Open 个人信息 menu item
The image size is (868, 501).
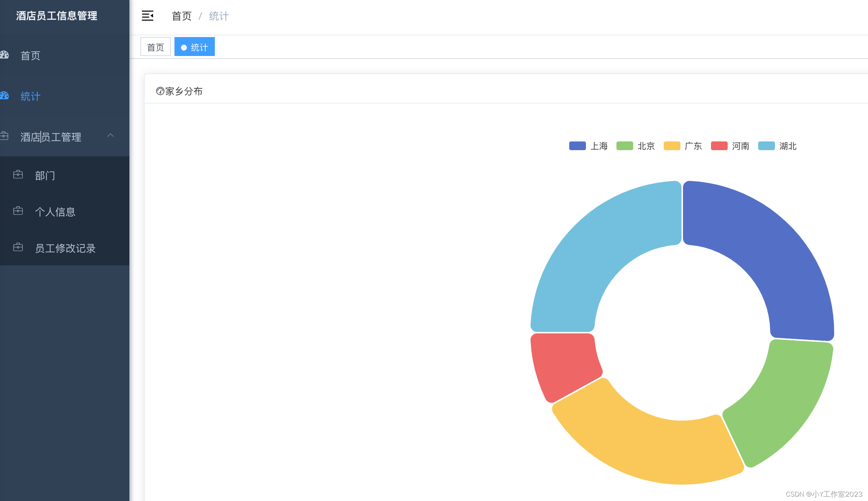click(x=55, y=212)
